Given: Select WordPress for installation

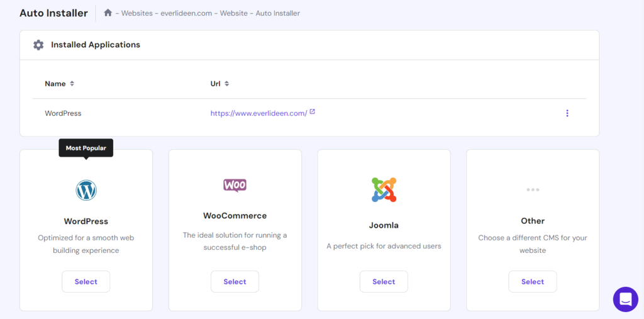Looking at the screenshot, I should [86, 282].
